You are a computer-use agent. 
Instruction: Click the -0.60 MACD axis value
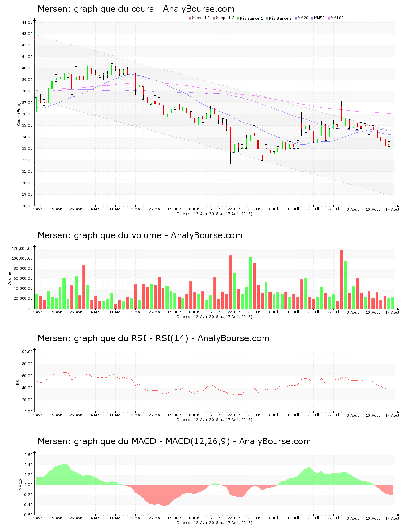pos(27,515)
